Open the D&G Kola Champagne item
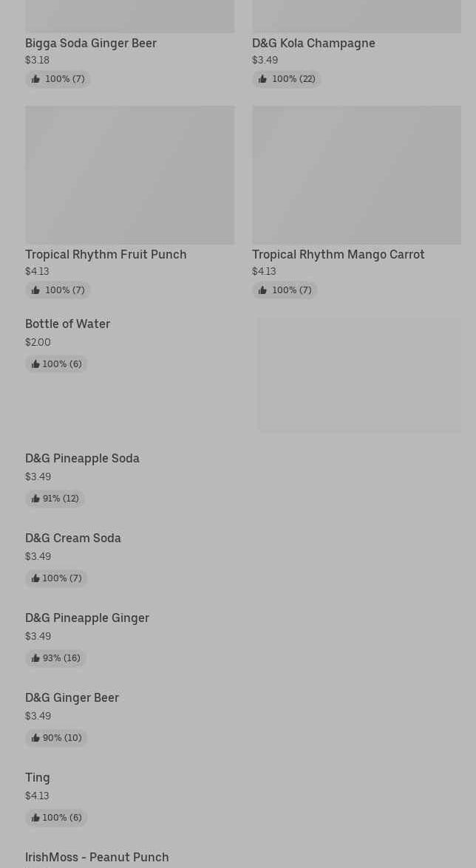 pyautogui.click(x=313, y=43)
